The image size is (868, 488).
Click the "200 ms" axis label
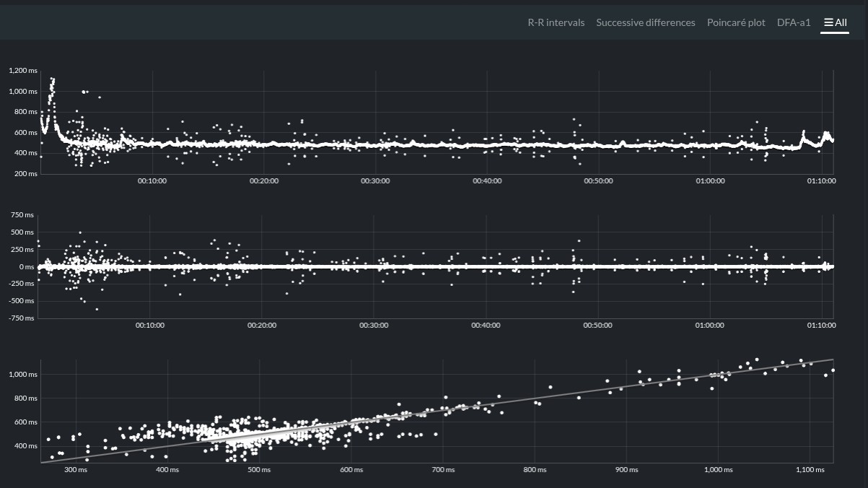coord(26,174)
